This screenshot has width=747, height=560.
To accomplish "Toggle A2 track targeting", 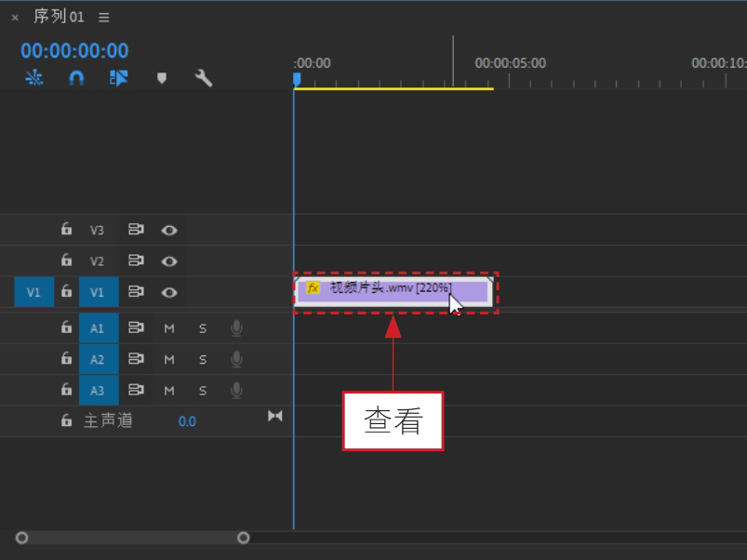I will (99, 359).
